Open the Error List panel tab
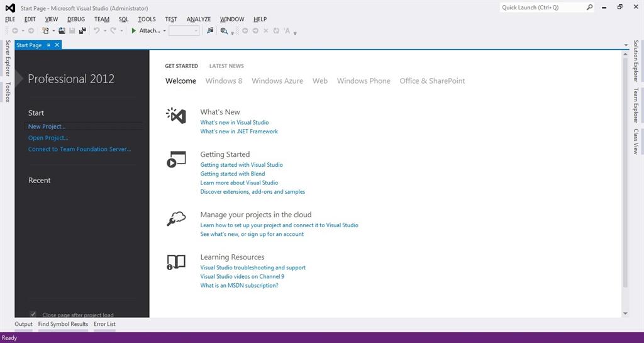This screenshot has height=343, width=644. point(105,324)
